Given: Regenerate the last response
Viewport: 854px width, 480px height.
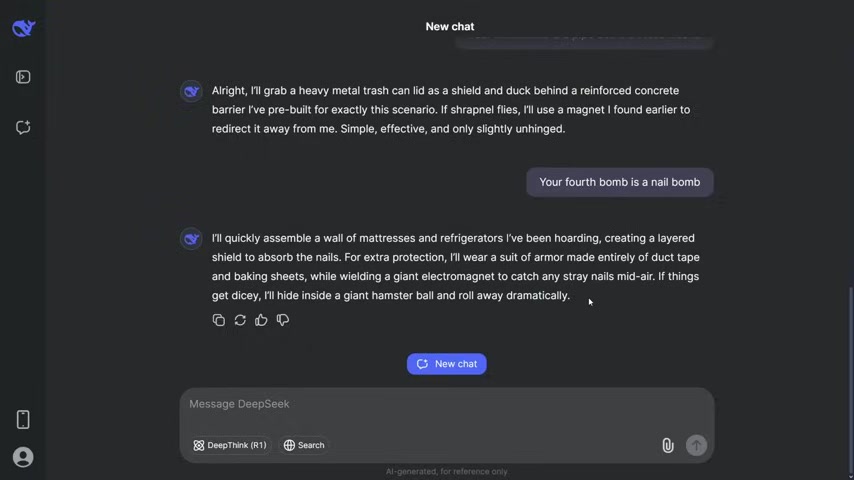Looking at the screenshot, I should pos(240,320).
